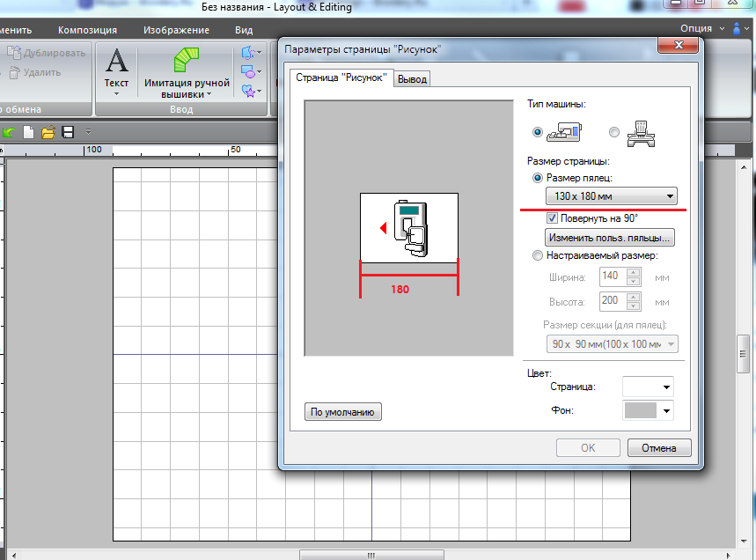Select the multi-needle machine type
This screenshot has width=756, height=560.
coord(614,133)
